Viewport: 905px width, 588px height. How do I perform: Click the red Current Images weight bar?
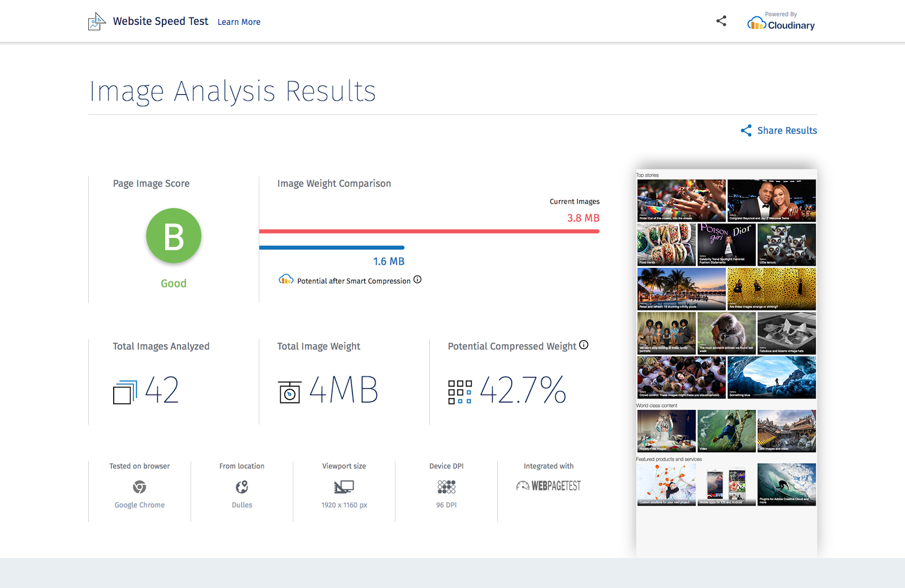pos(429,231)
